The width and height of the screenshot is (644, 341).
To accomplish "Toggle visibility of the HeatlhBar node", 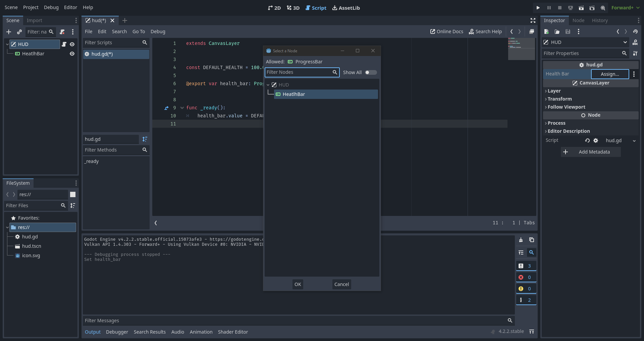I will pos(72,54).
